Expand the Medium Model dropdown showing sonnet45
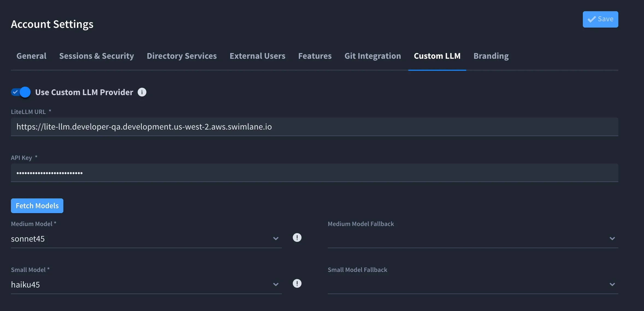The image size is (644, 311). [146, 239]
